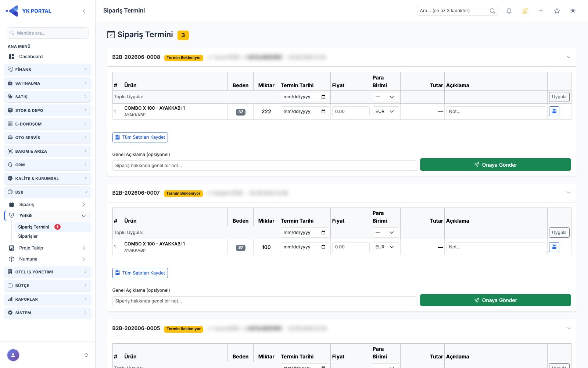Expand the SATIŞ menu section
This screenshot has height=368, width=588.
tap(48, 97)
